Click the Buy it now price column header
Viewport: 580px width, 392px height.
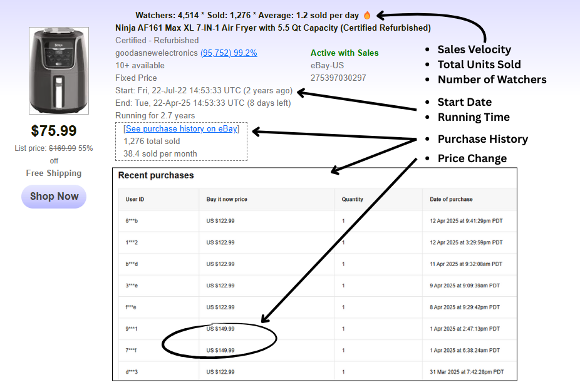pyautogui.click(x=227, y=199)
